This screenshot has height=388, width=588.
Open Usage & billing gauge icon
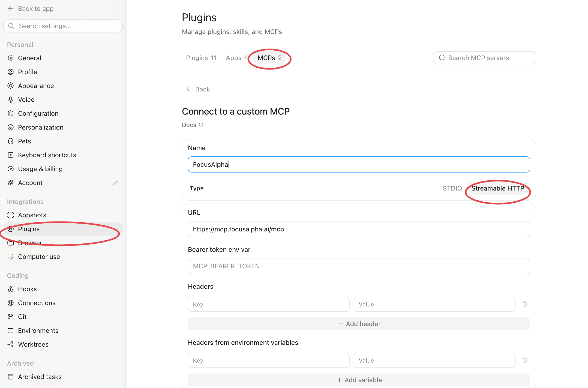(x=11, y=169)
